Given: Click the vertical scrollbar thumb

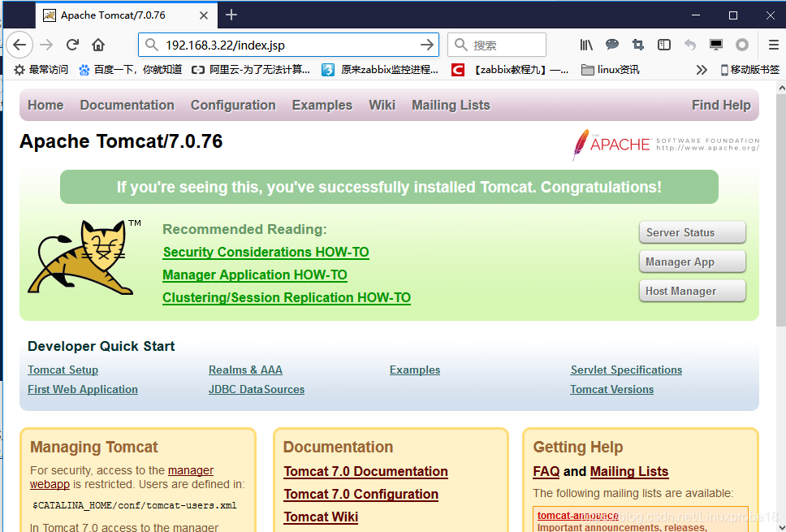Looking at the screenshot, I should click(781, 210).
